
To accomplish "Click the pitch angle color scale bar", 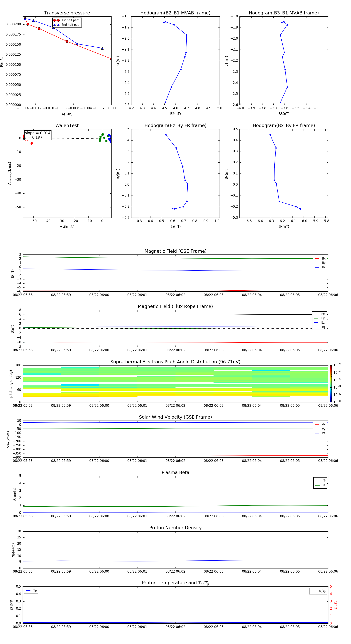I will [x=331, y=384].
